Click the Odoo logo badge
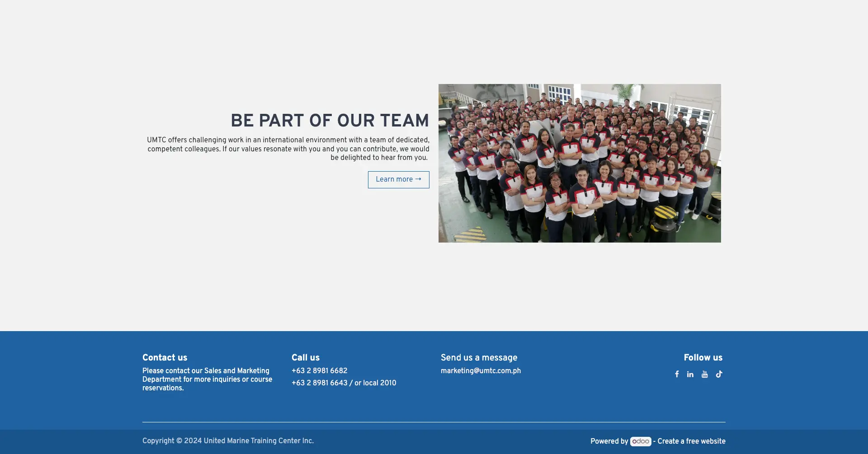This screenshot has height=454, width=868. coord(641,441)
